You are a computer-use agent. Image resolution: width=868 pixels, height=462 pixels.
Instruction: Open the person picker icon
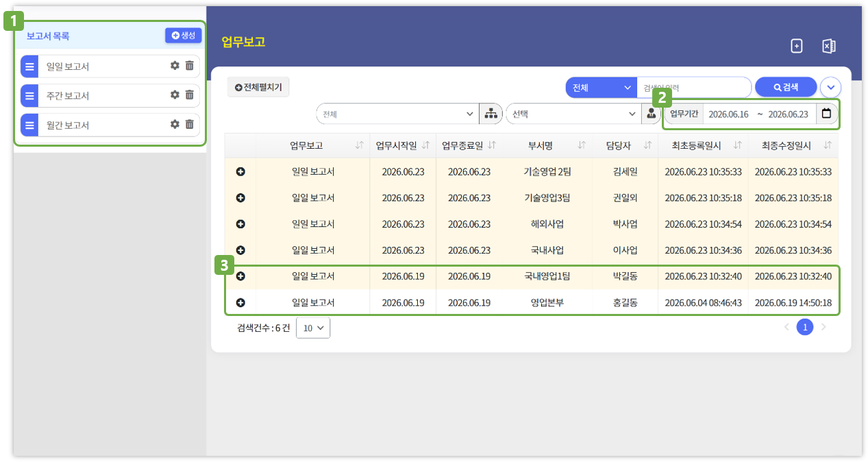(651, 114)
